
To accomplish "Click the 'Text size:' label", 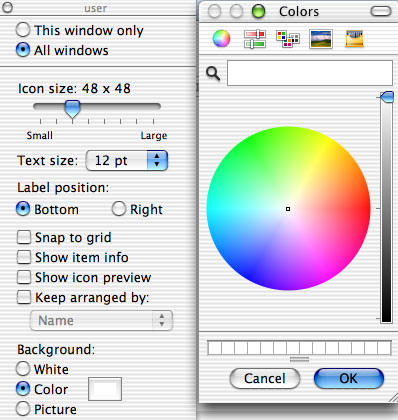I will pos(48,161).
